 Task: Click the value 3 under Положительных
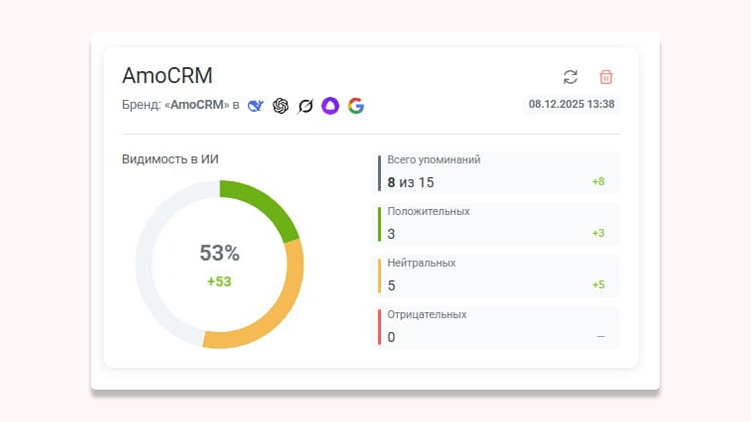click(x=391, y=234)
